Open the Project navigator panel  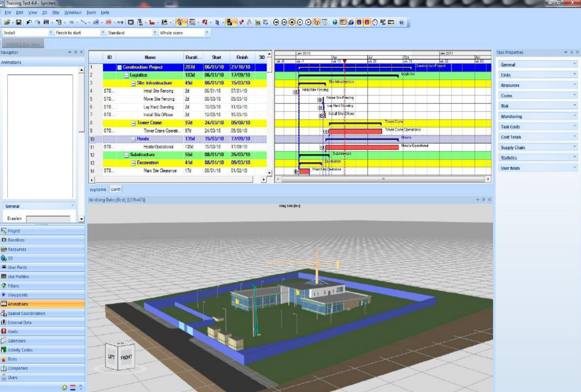pos(42,231)
